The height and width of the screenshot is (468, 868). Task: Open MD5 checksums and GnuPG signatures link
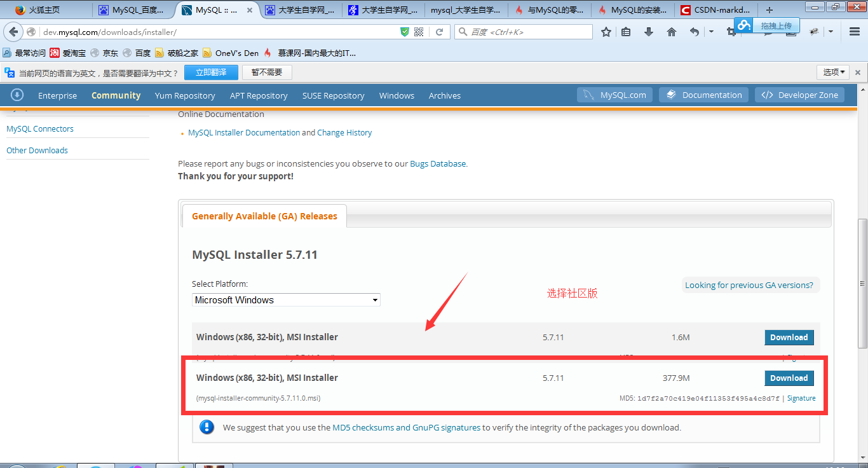point(407,427)
